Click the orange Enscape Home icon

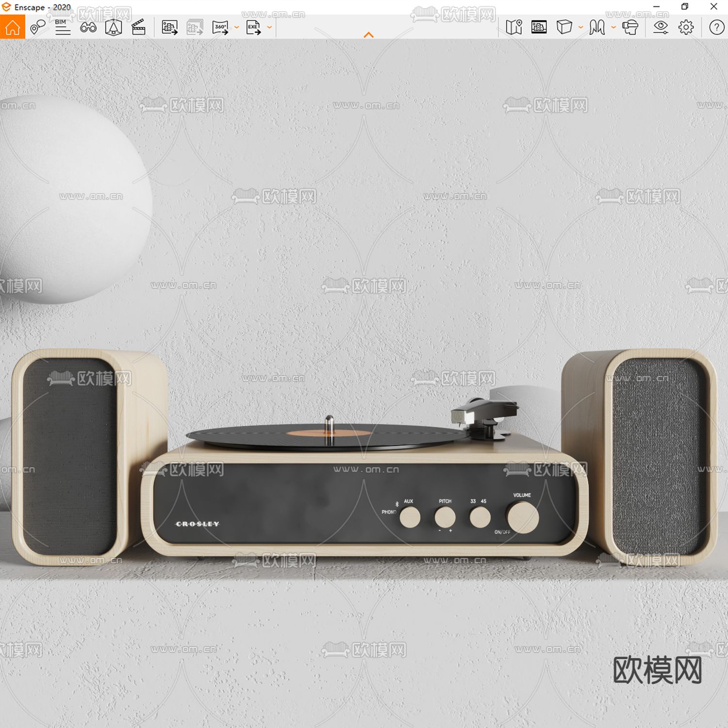pyautogui.click(x=13, y=27)
